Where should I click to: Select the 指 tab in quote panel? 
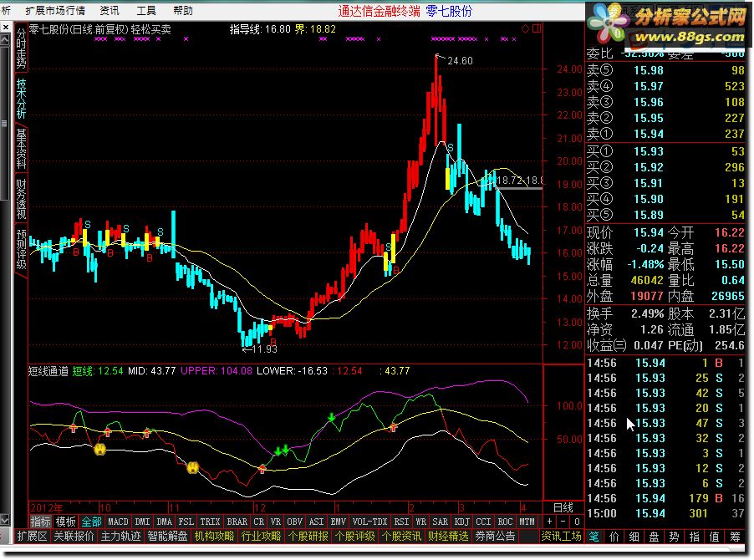[x=695, y=537]
